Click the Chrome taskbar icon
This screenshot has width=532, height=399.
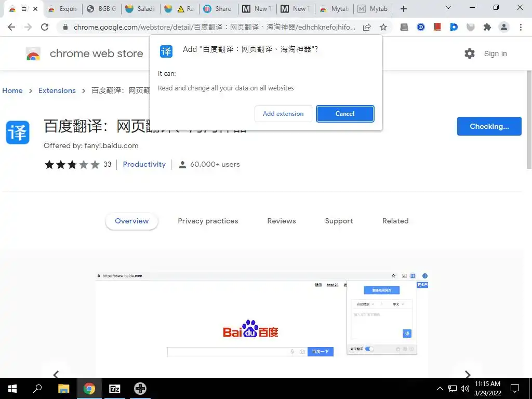tap(89, 389)
